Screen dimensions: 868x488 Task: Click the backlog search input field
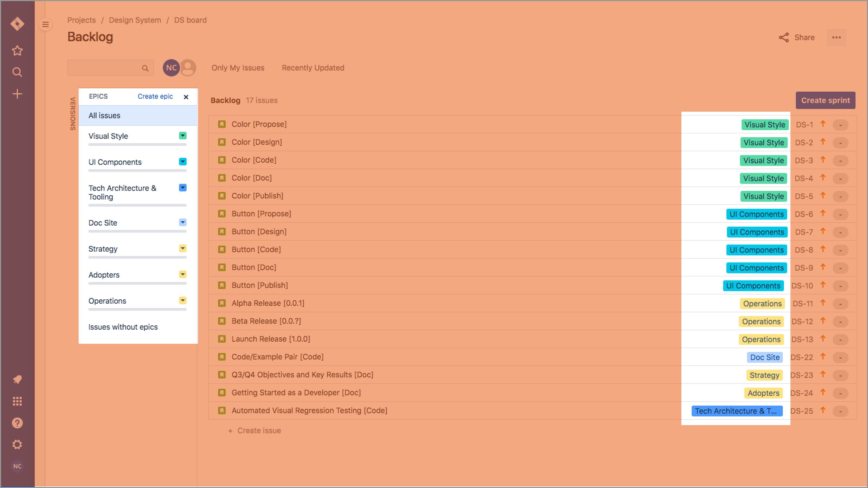(x=104, y=68)
